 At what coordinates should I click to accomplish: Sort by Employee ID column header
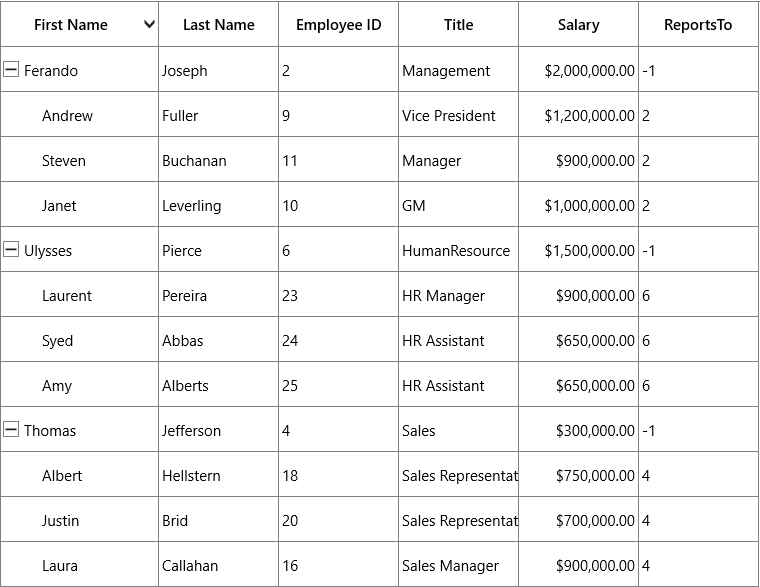[338, 24]
